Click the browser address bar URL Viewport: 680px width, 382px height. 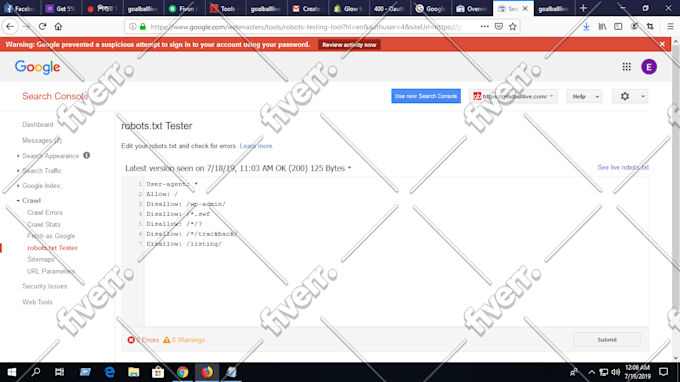(306, 27)
